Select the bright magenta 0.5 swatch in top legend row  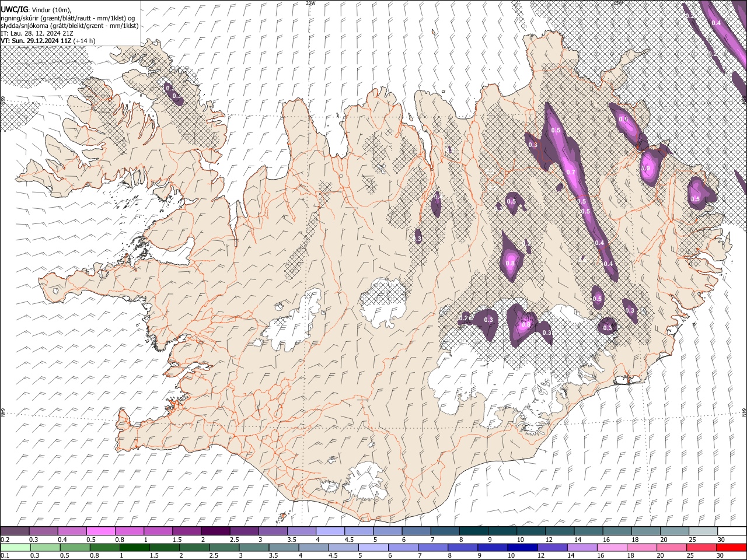[x=101, y=531]
